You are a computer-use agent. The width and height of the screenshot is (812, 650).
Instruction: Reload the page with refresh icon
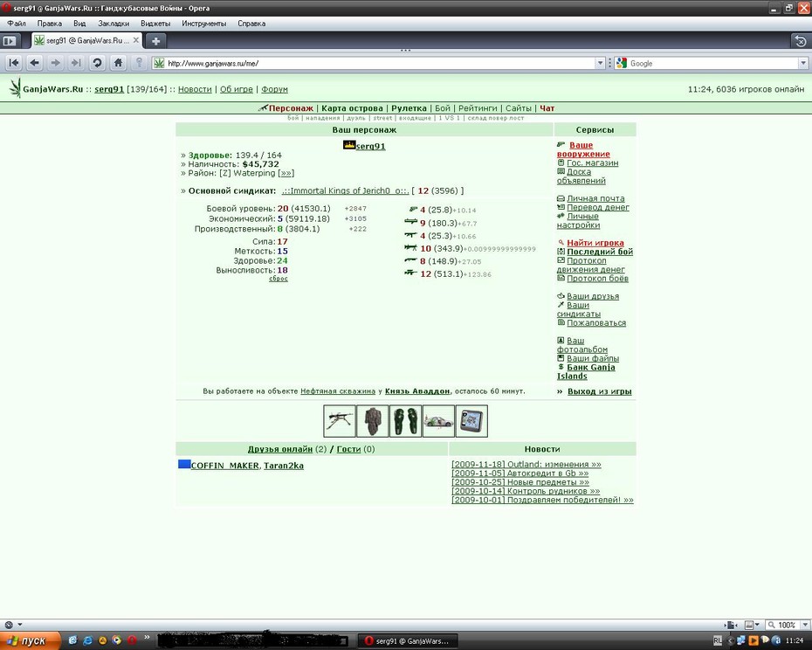(97, 63)
